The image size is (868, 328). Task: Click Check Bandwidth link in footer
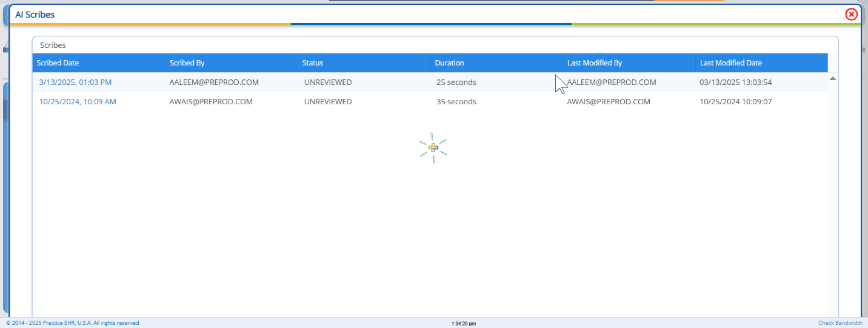(x=840, y=323)
